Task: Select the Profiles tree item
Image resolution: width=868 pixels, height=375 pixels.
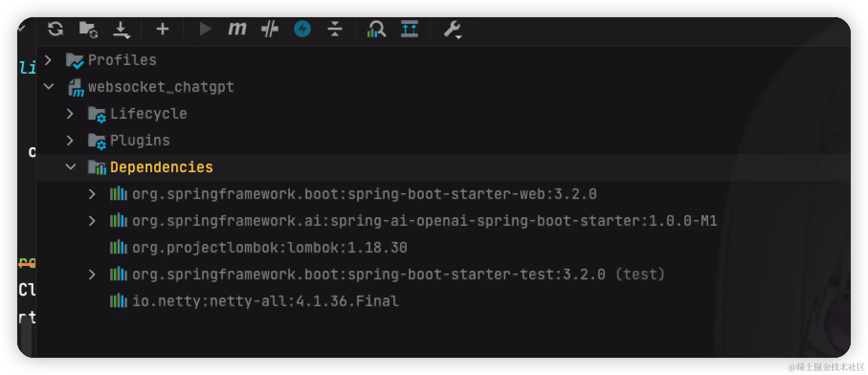Action: (x=122, y=60)
